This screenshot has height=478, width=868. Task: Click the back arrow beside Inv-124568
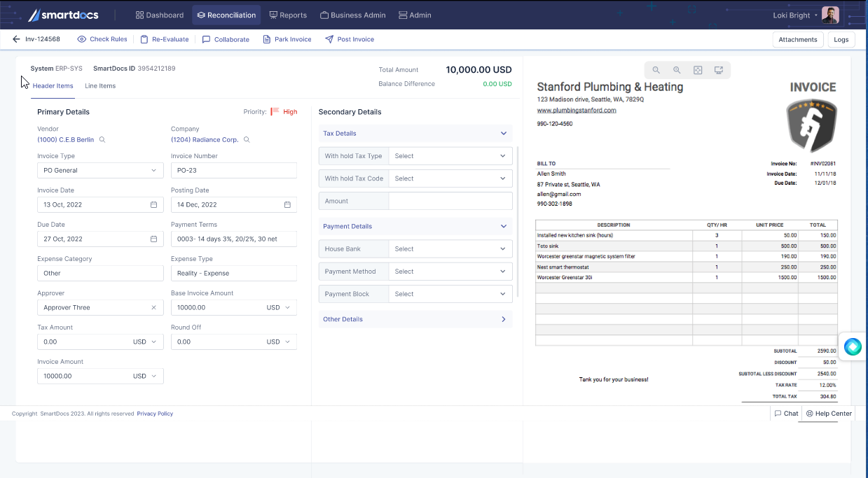16,39
